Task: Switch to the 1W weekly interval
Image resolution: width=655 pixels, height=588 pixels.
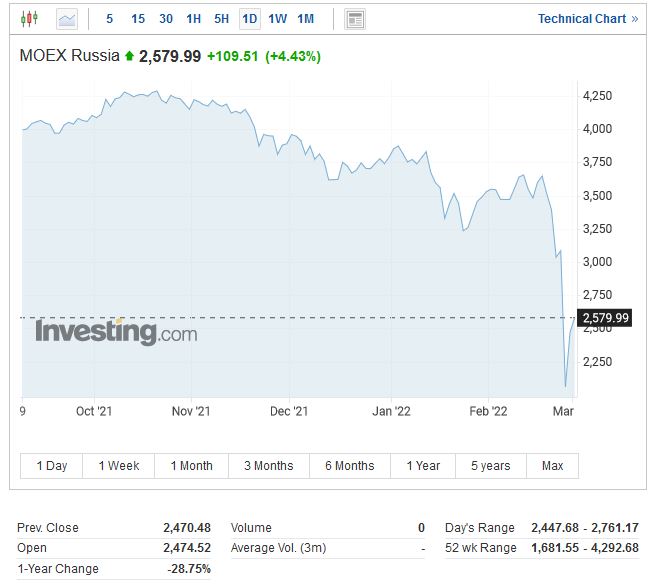Action: tap(278, 19)
